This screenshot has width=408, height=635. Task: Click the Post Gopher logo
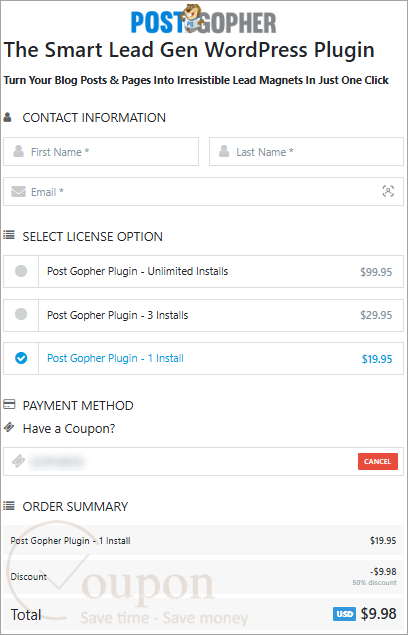[x=203, y=19]
